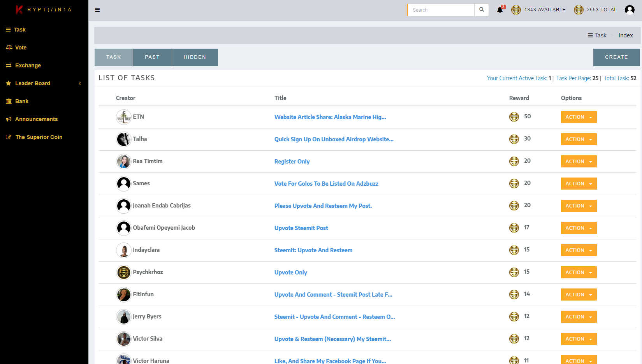
Task: Open Vote For Golos To Be Listed link
Action: pos(326,184)
